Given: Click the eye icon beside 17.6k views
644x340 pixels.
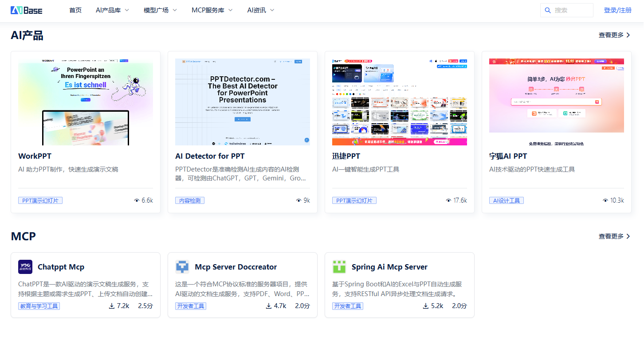Looking at the screenshot, I should 448,200.
